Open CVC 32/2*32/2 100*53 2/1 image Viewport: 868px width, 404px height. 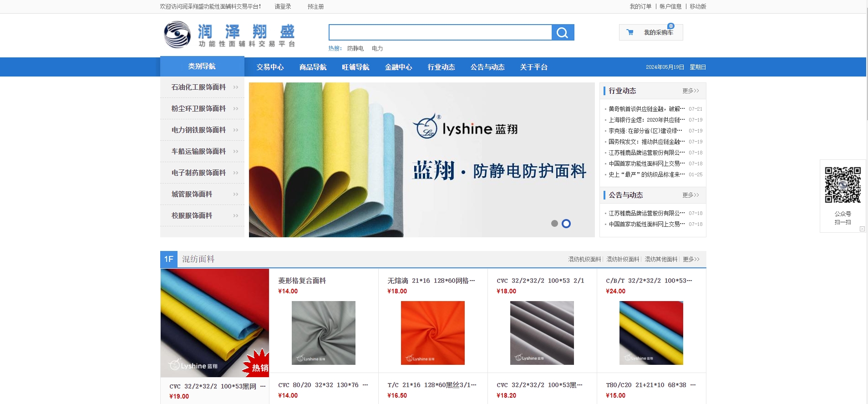click(x=542, y=333)
